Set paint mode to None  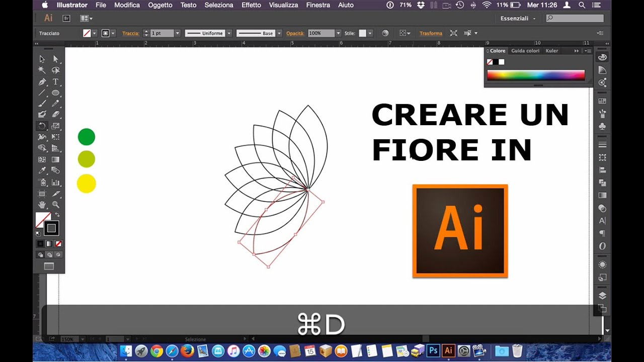[x=58, y=244]
